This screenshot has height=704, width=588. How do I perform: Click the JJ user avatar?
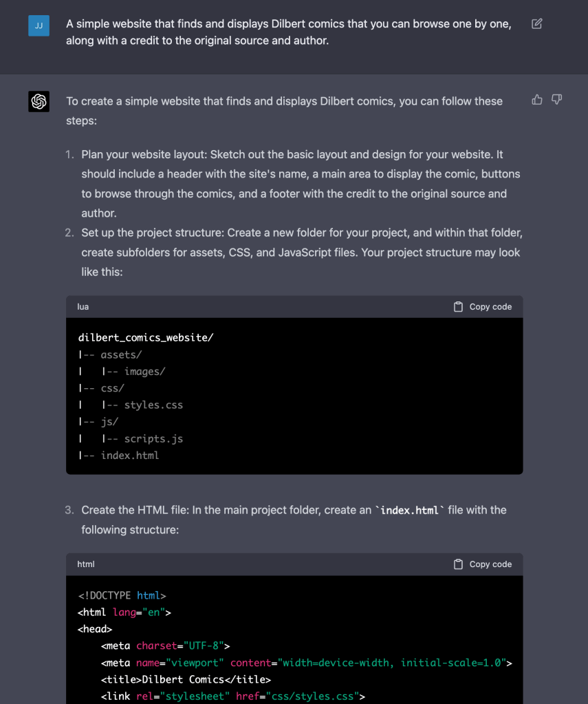point(39,25)
